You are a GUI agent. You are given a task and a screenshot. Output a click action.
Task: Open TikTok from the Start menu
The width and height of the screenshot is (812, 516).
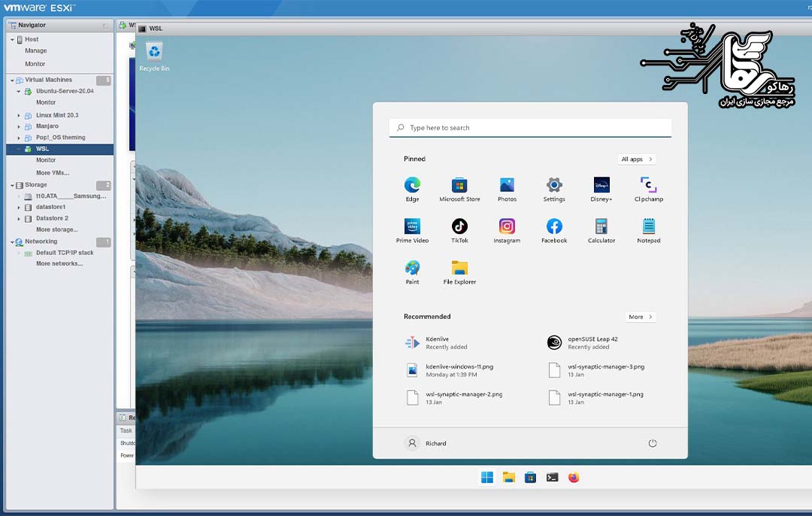tap(459, 226)
